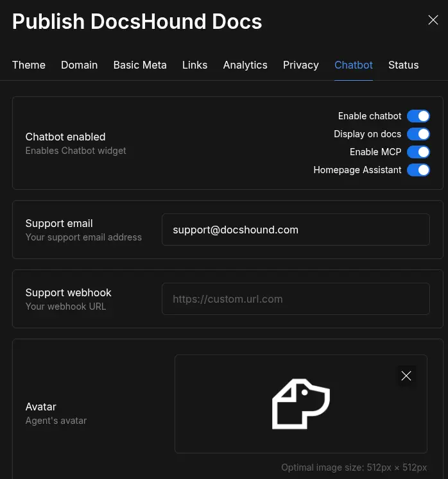The width and height of the screenshot is (448, 479).
Task: Click the Support email input field
Action: coord(295,230)
